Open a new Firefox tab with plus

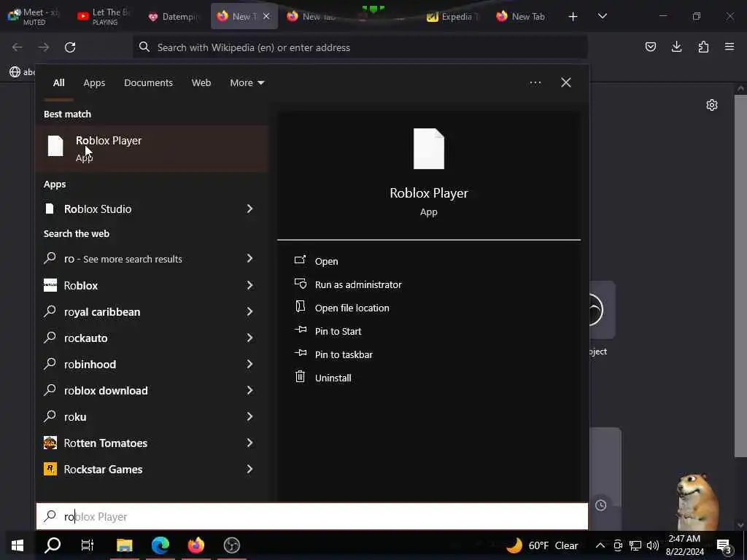[573, 17]
